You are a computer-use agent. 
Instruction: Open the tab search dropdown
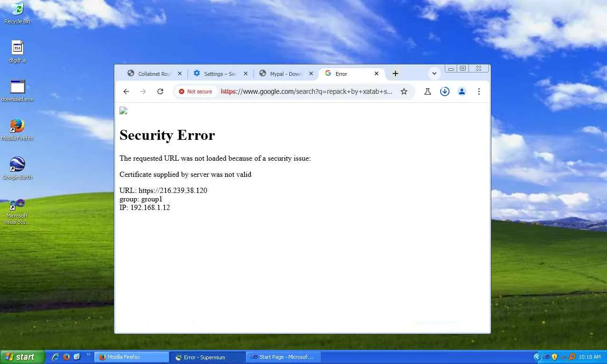coord(434,73)
